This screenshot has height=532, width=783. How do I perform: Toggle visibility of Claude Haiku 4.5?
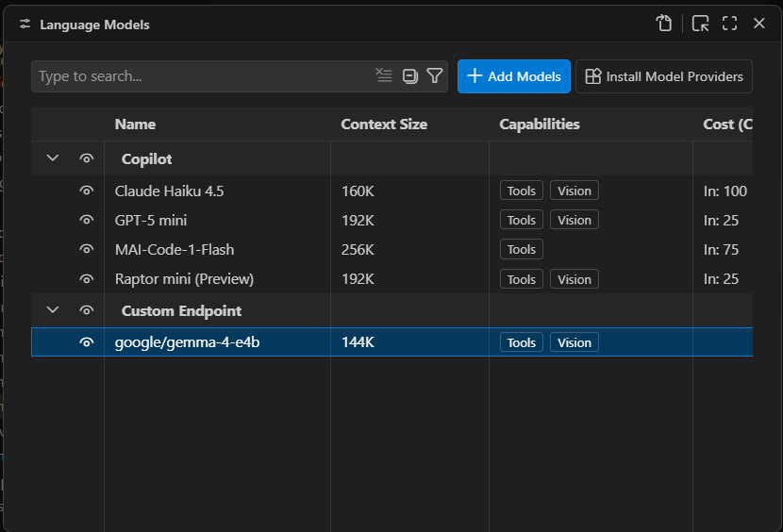(87, 191)
